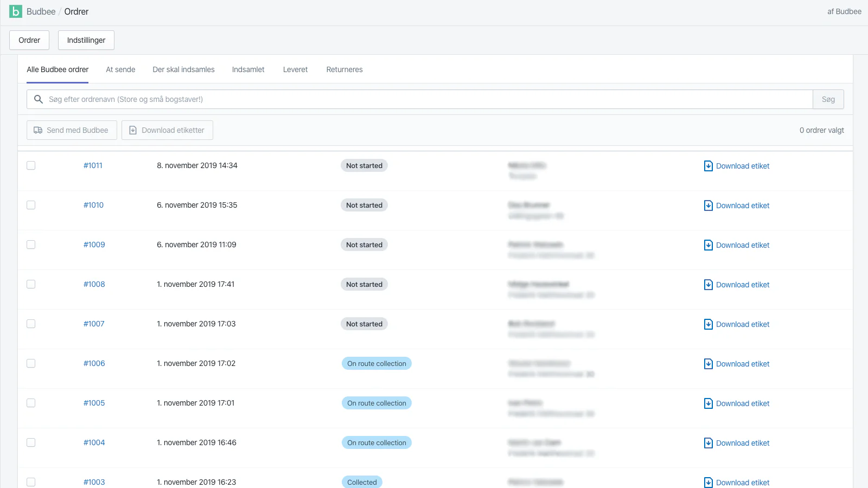
Task: Open order #1008 link
Action: tap(94, 284)
